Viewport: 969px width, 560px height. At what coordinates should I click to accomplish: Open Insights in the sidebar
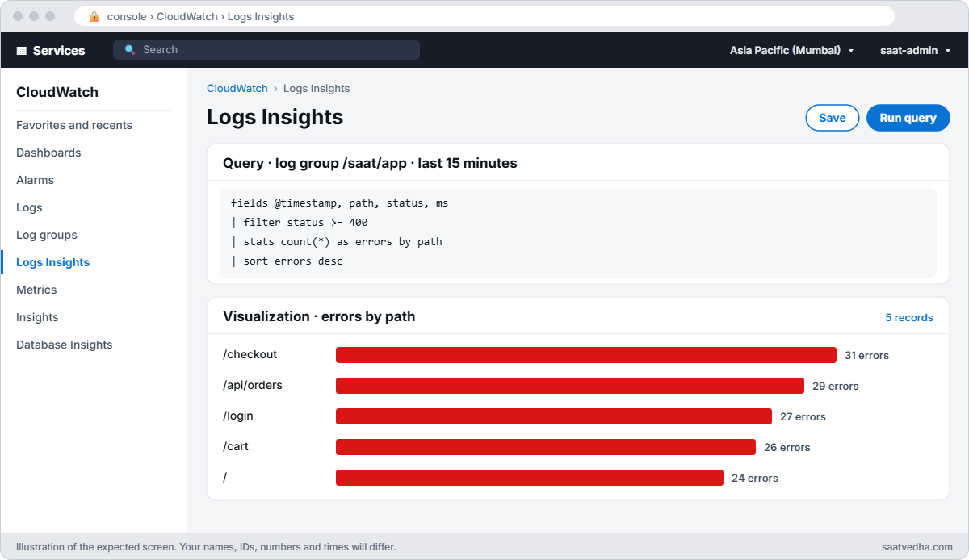[x=37, y=317]
